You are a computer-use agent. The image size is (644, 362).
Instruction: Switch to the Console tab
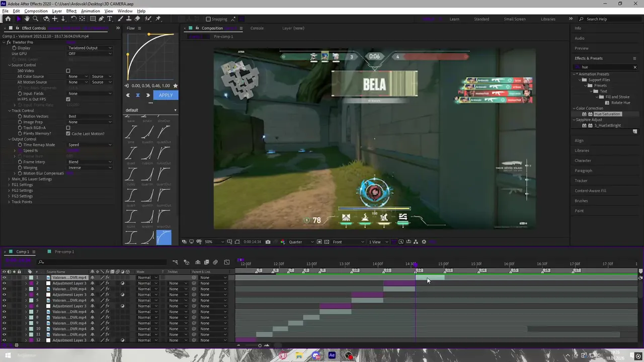point(257,28)
